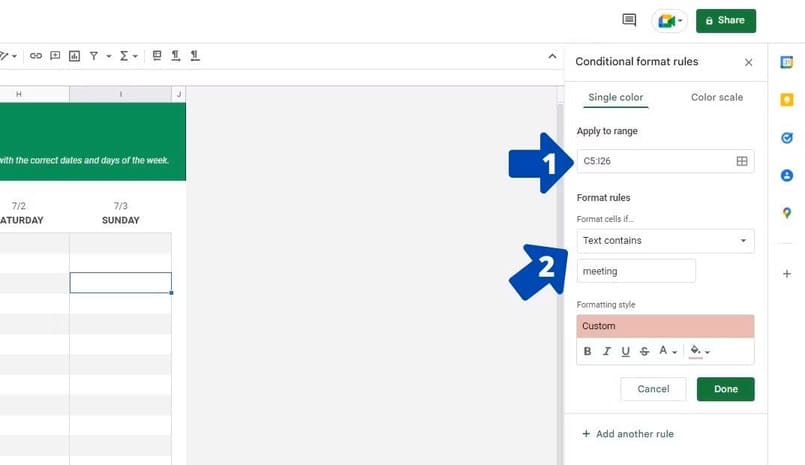
Task: Open the paint format dropdown arrow
Action: point(14,56)
